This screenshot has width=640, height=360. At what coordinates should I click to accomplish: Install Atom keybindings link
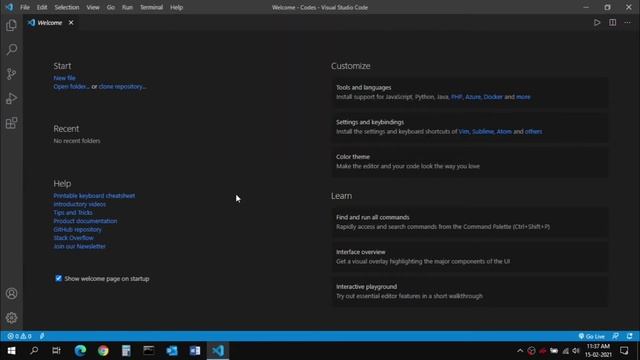[504, 131]
